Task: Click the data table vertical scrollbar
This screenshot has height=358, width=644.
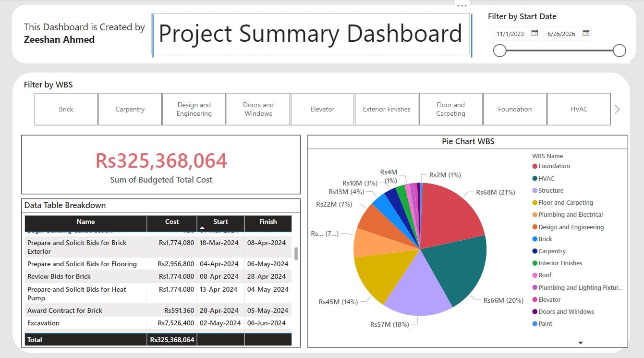Action: pos(296,254)
